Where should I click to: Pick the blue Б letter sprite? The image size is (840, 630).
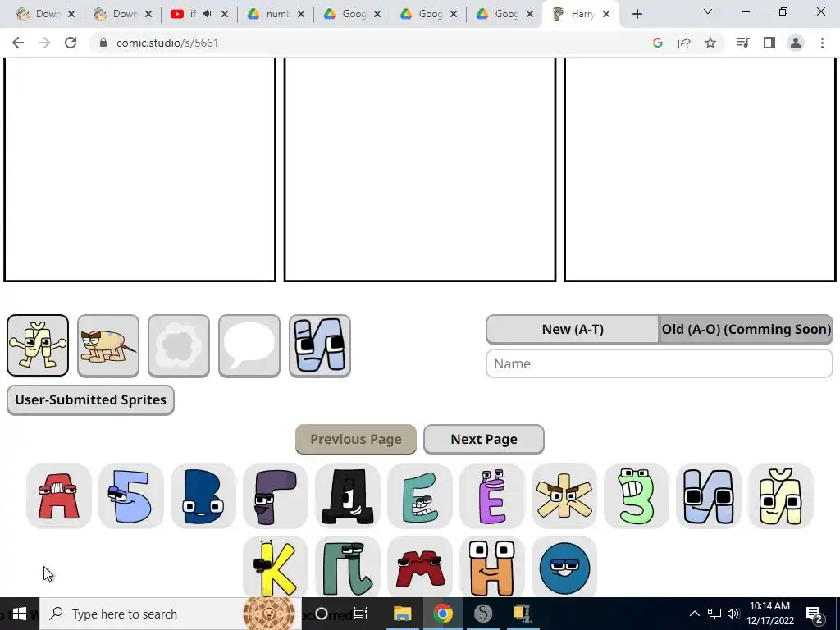(130, 496)
